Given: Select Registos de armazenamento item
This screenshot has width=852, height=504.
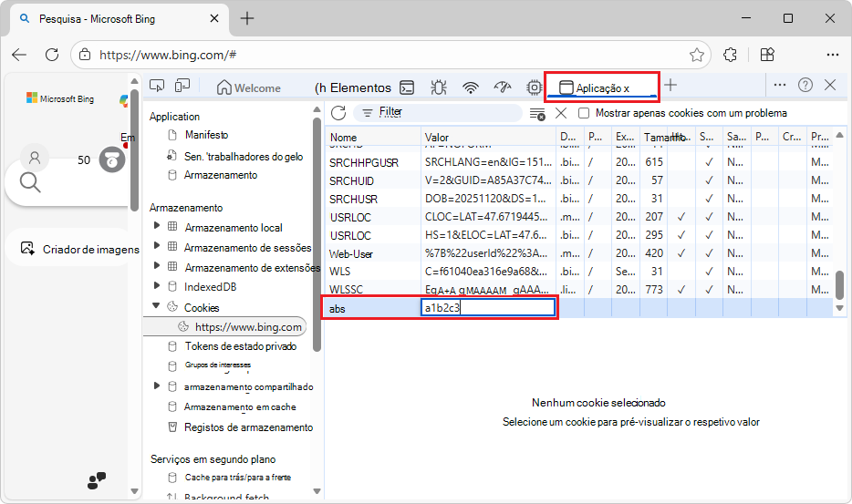Looking at the screenshot, I should pos(248,427).
